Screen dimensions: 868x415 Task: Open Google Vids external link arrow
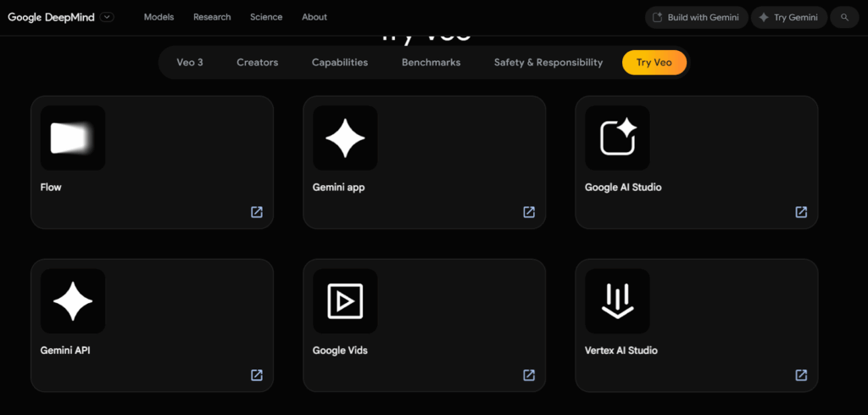pos(529,375)
